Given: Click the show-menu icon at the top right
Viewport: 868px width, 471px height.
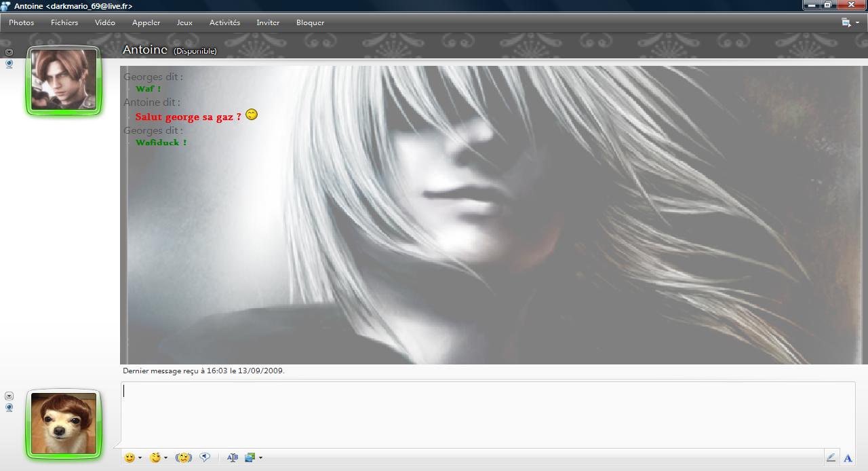Looking at the screenshot, I should point(846,22).
